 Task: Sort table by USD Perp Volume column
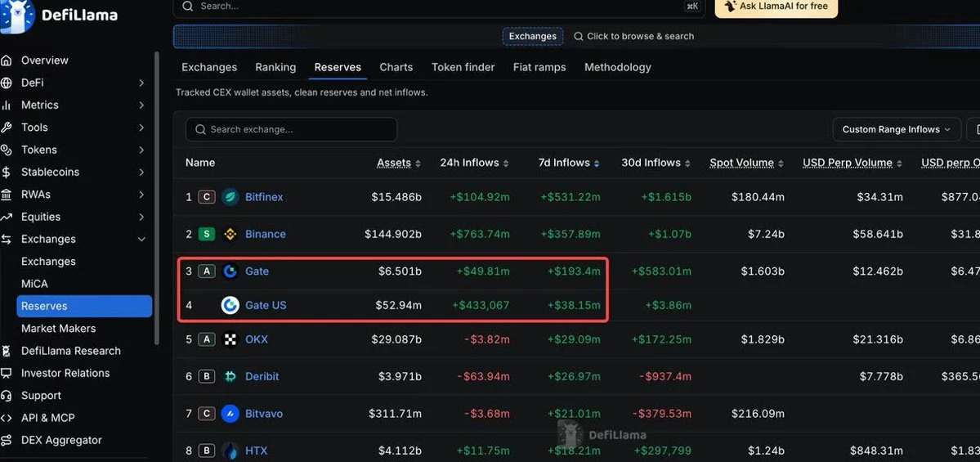coord(852,163)
